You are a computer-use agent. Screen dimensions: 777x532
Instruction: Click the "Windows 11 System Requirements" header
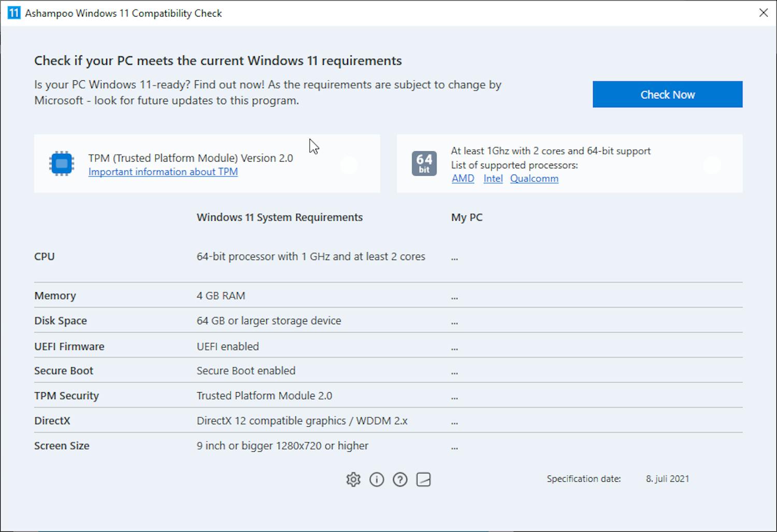[280, 217]
